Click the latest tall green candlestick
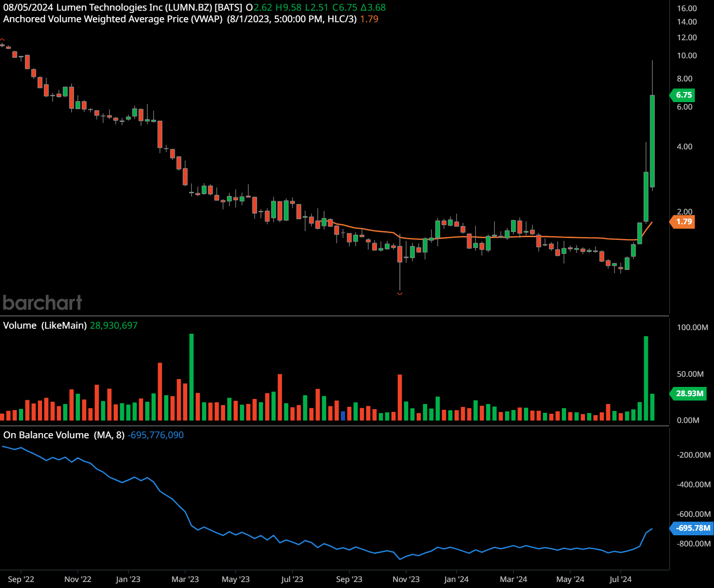This screenshot has height=588, width=714. [x=652, y=141]
